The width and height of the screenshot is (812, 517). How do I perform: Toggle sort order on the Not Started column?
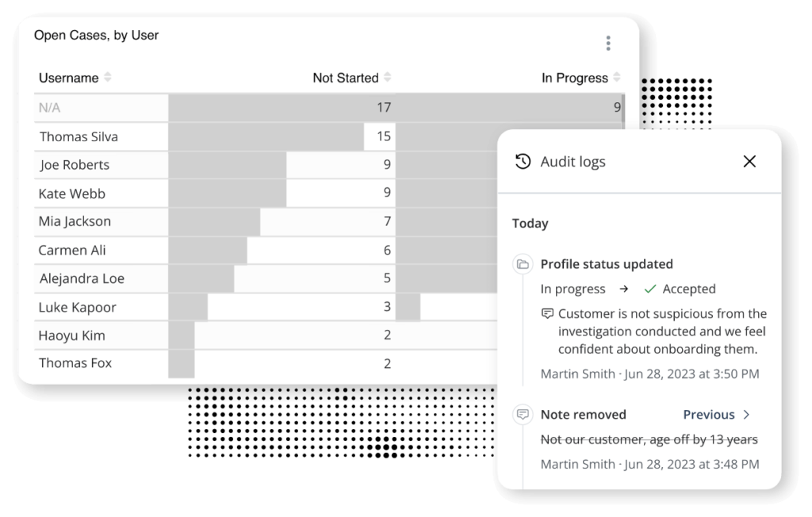(x=387, y=77)
